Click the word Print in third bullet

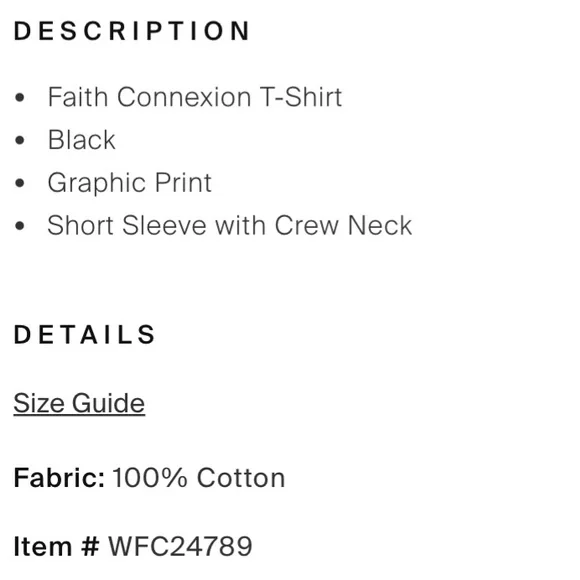183,183
